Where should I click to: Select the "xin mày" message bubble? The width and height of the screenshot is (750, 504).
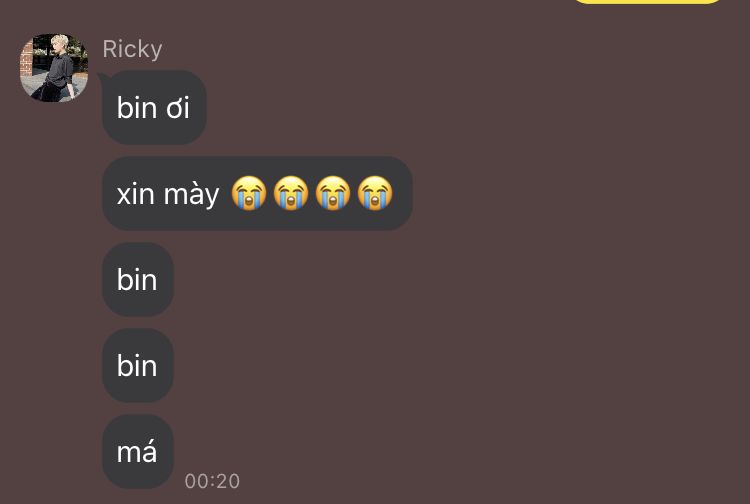click(x=257, y=193)
